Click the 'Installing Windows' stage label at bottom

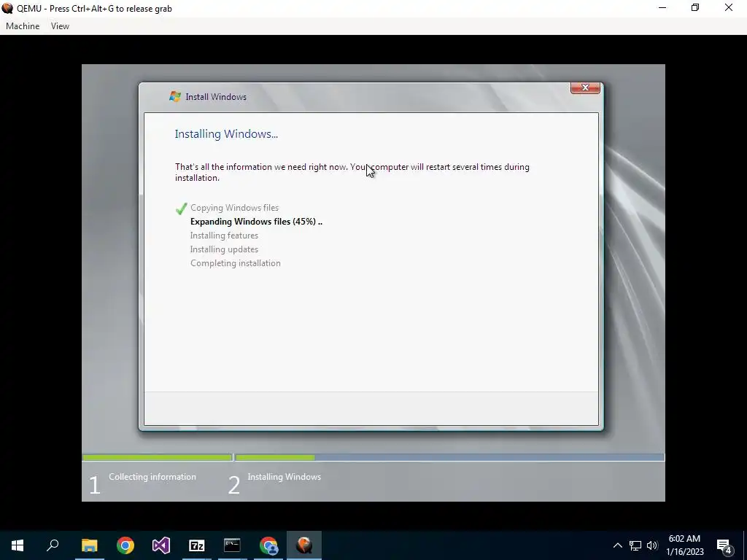284,477
